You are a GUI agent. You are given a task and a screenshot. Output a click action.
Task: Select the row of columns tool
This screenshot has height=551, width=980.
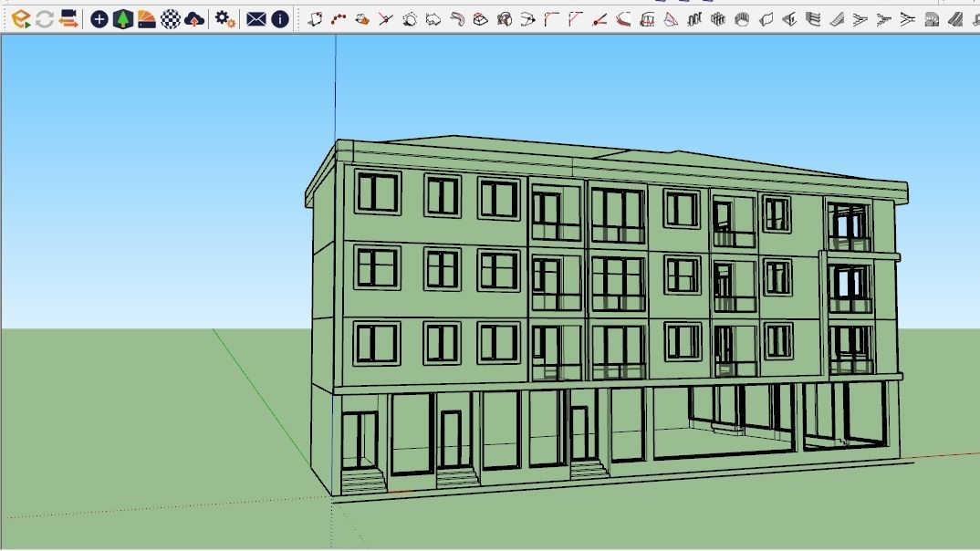[x=694, y=20]
